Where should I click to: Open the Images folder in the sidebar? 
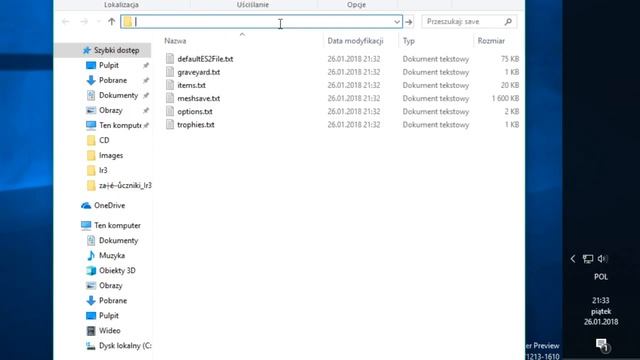tap(111, 156)
